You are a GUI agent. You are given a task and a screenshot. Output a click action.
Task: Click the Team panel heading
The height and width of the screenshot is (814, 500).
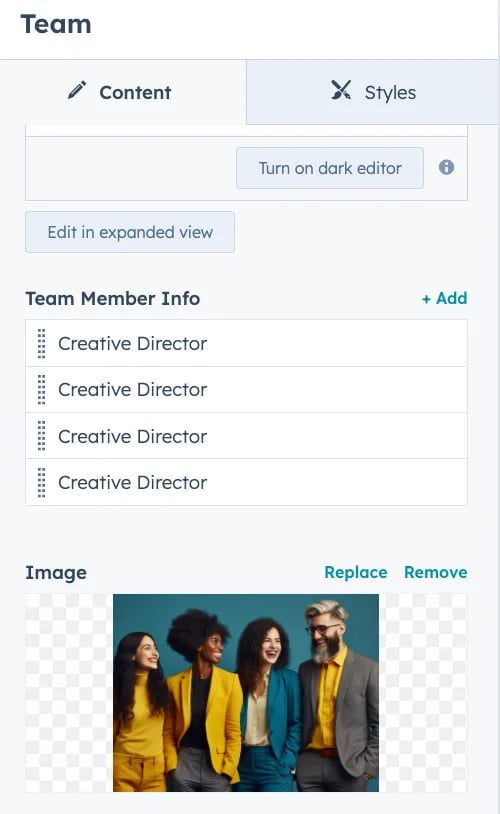coord(56,24)
